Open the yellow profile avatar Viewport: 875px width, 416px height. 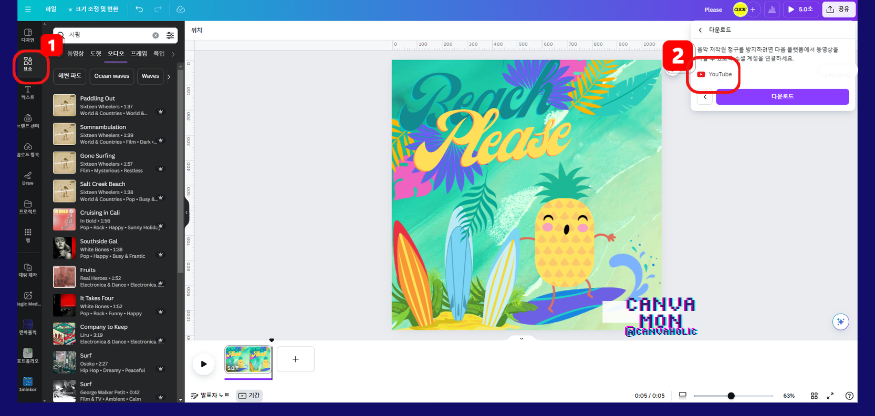(x=740, y=9)
